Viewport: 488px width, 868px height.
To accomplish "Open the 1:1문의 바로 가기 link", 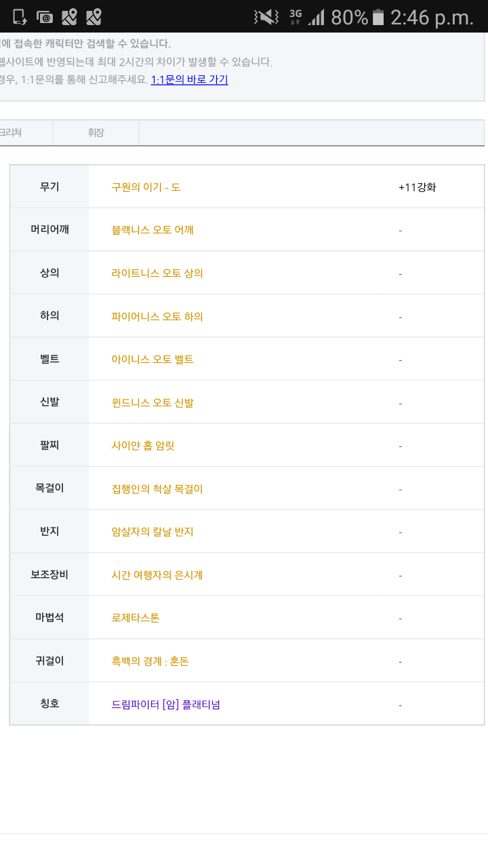I will pos(189,79).
